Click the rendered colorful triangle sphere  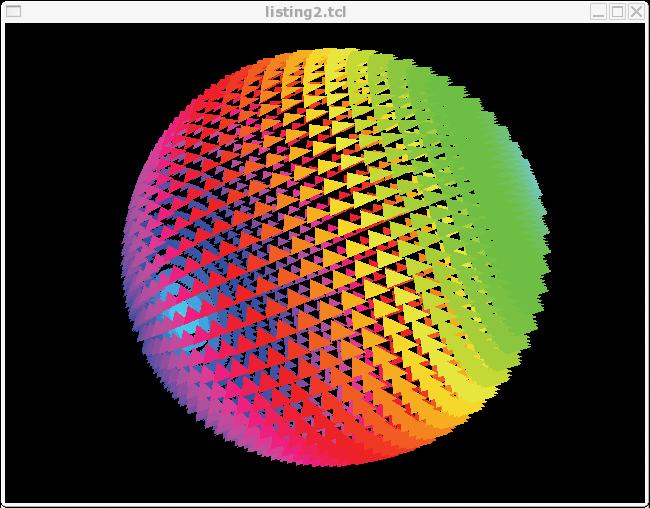tap(336, 257)
